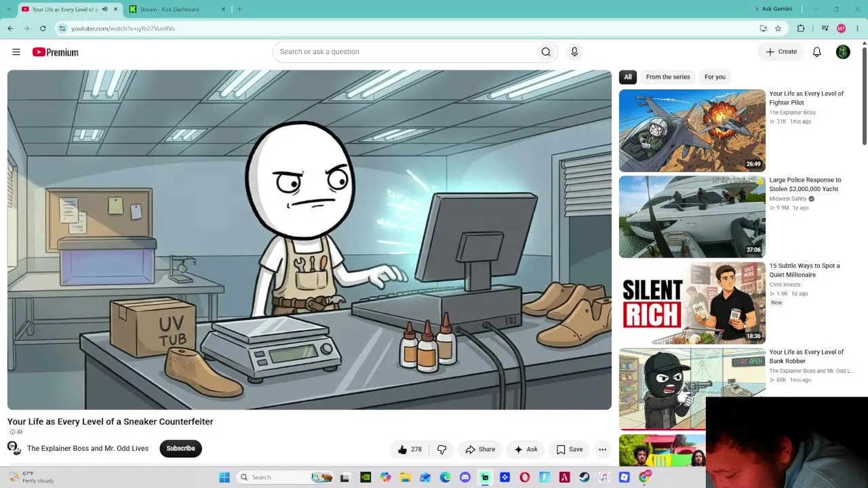The height and width of the screenshot is (488, 868).
Task: Click the browser address bar URL
Action: point(123,28)
